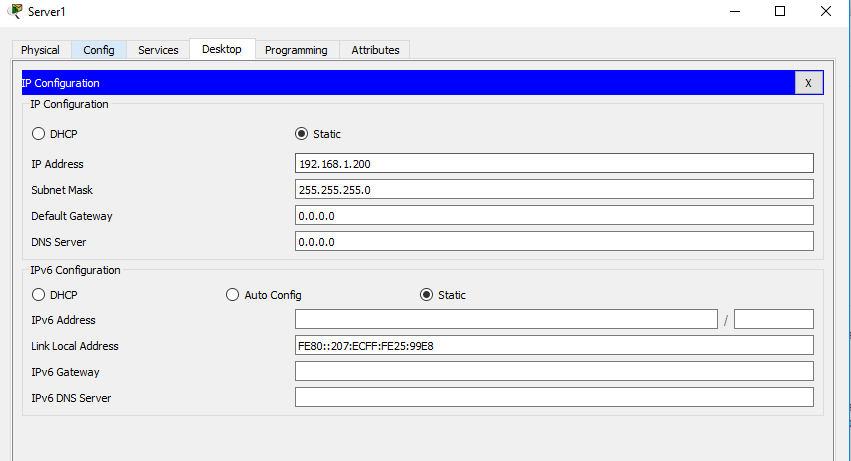Screen dimensions: 851x461
Task: Select the IPv6 Static radio button
Action: tap(427, 295)
